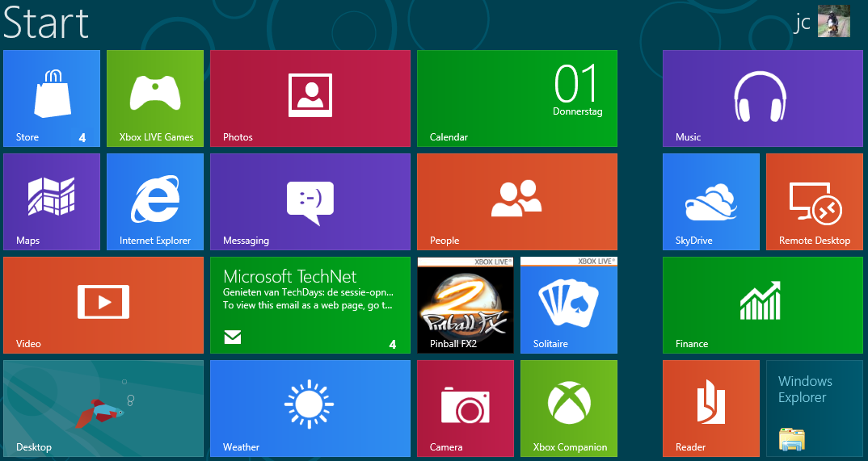The image size is (868, 461).
Task: Click the jc username text
Action: [x=802, y=23]
